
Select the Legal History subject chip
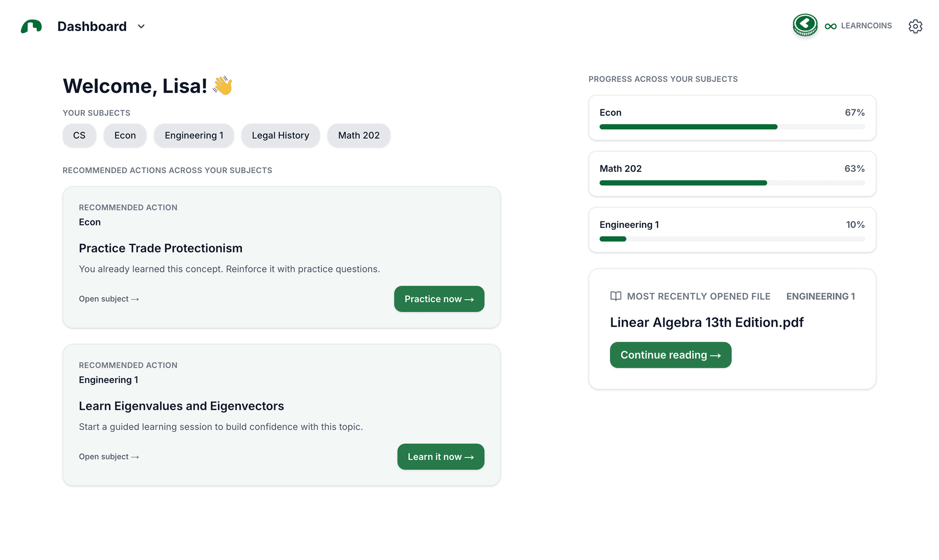pos(280,135)
